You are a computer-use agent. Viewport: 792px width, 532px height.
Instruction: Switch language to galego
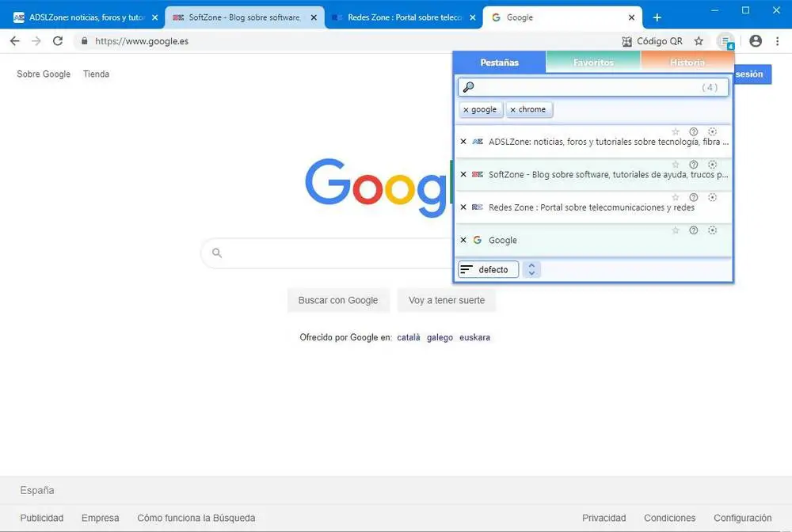click(440, 337)
